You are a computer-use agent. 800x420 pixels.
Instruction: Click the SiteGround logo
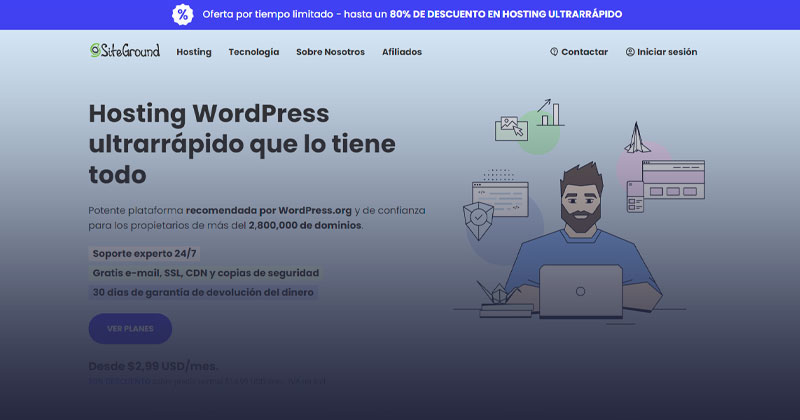(x=124, y=51)
